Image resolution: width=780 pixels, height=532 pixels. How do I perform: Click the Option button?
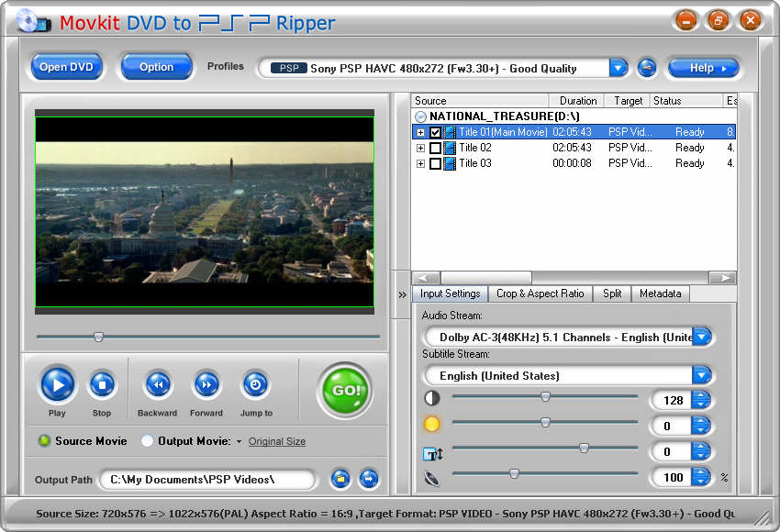156,67
